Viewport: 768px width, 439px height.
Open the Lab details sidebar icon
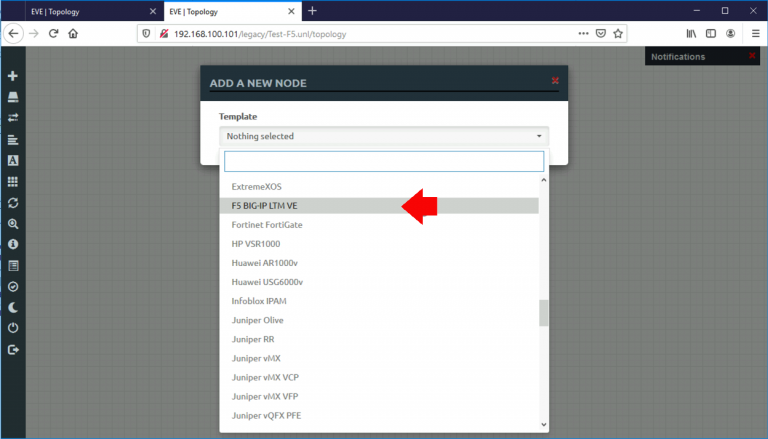(x=13, y=266)
